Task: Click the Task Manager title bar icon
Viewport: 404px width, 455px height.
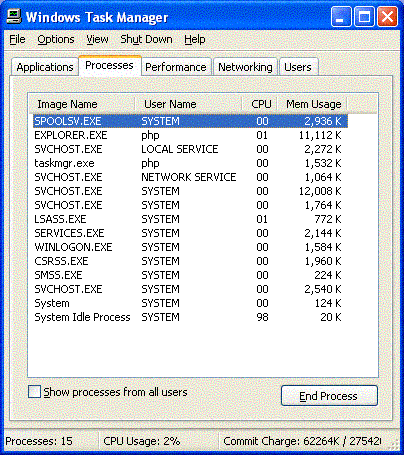Action: 14,16
